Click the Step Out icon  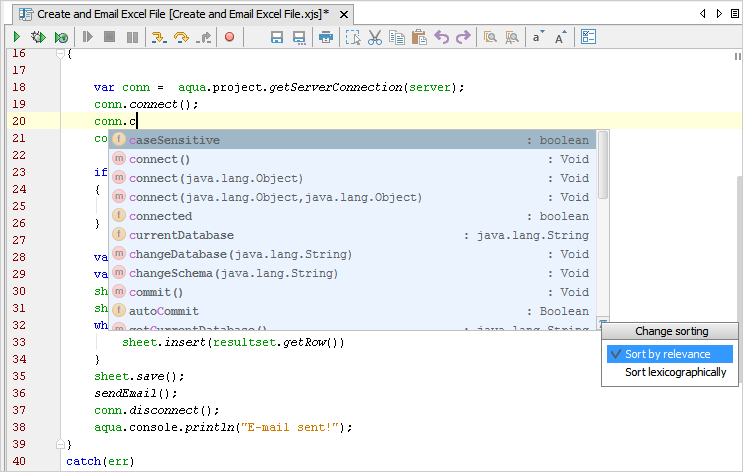click(204, 37)
